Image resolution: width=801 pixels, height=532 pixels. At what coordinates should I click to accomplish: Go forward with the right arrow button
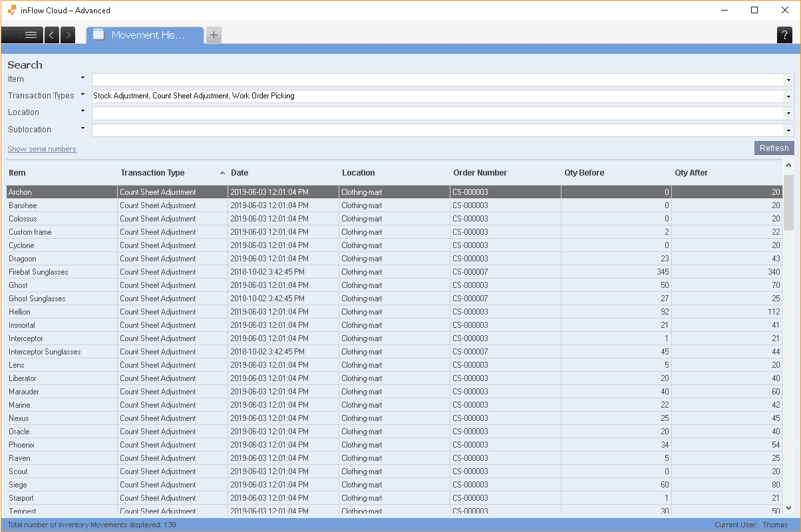point(68,35)
